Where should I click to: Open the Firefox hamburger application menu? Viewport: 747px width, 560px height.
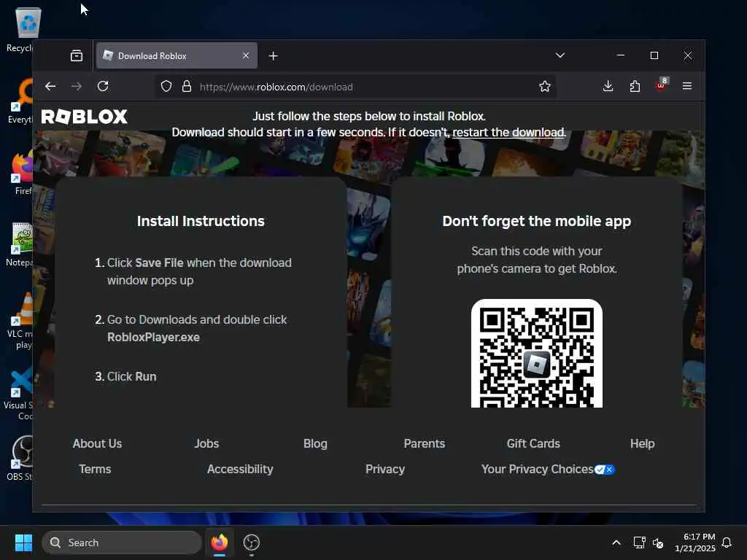point(687,86)
